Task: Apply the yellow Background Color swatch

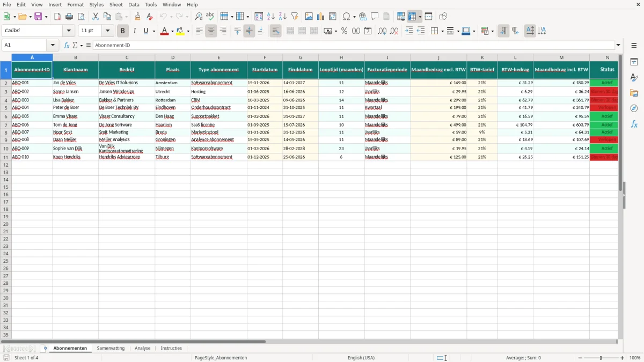Action: (180, 31)
